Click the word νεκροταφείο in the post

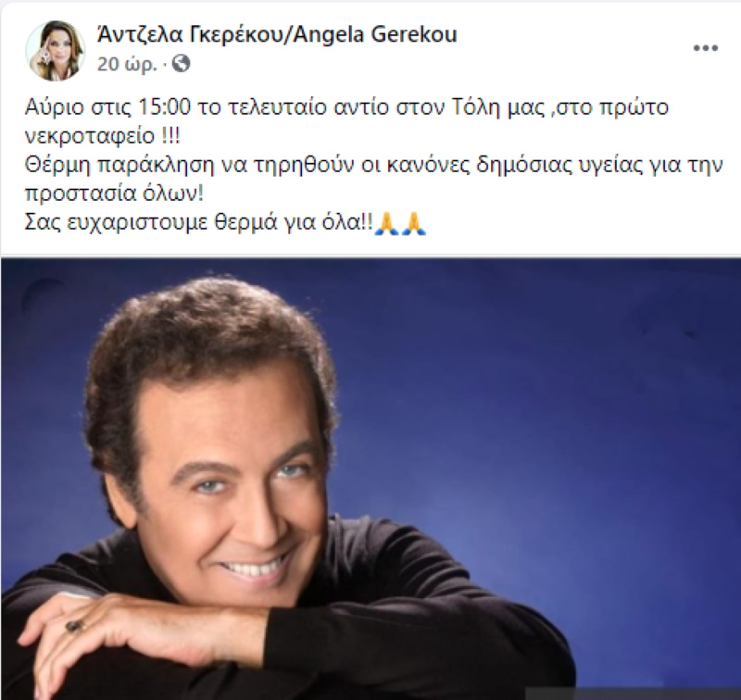89,136
